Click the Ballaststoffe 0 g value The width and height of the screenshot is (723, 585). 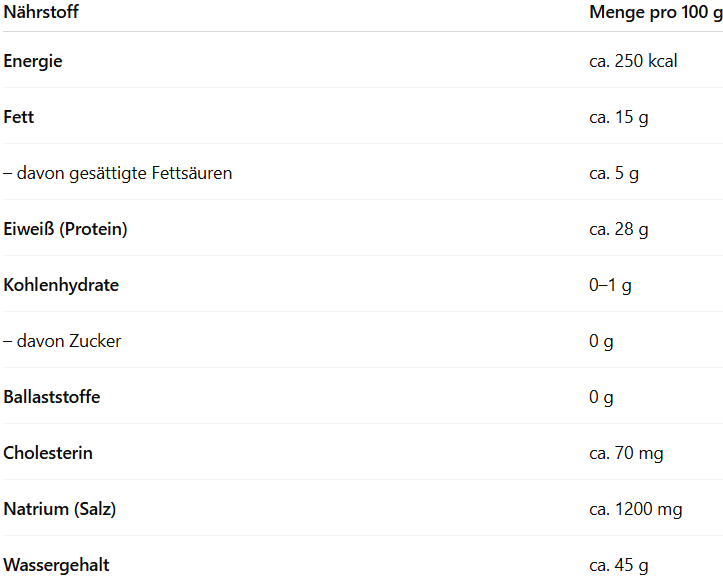pyautogui.click(x=601, y=398)
